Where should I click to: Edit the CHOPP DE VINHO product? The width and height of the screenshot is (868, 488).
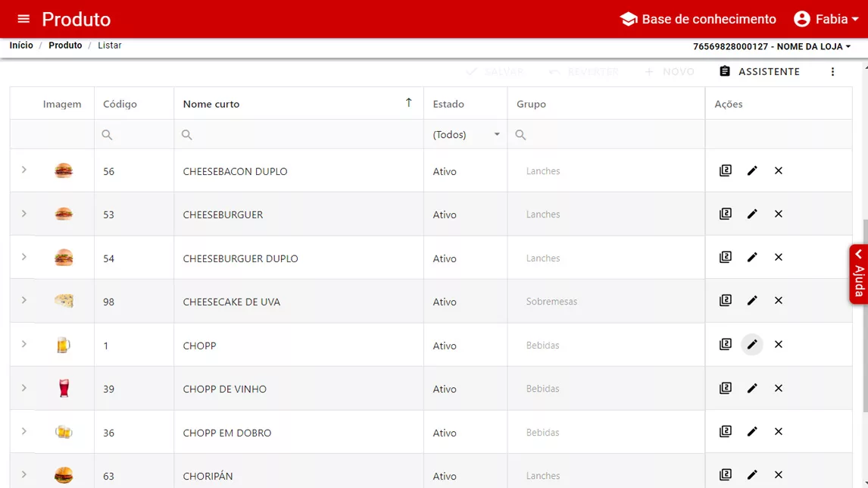point(752,388)
